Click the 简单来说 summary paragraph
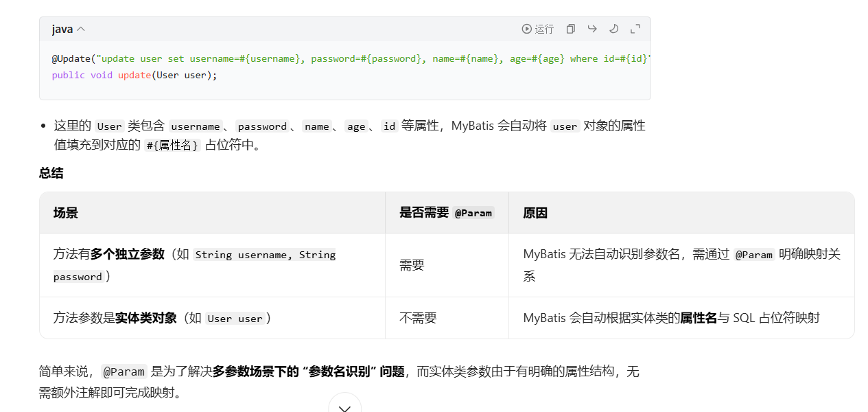This screenshot has width=868, height=412. [x=339, y=382]
